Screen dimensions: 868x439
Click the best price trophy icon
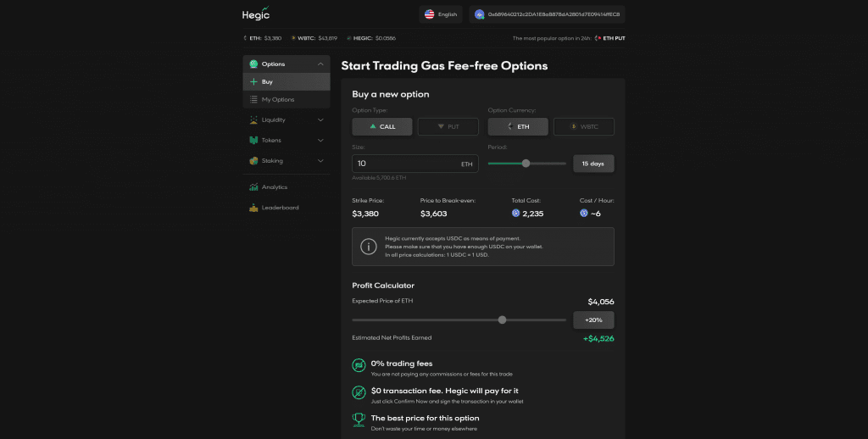359,420
